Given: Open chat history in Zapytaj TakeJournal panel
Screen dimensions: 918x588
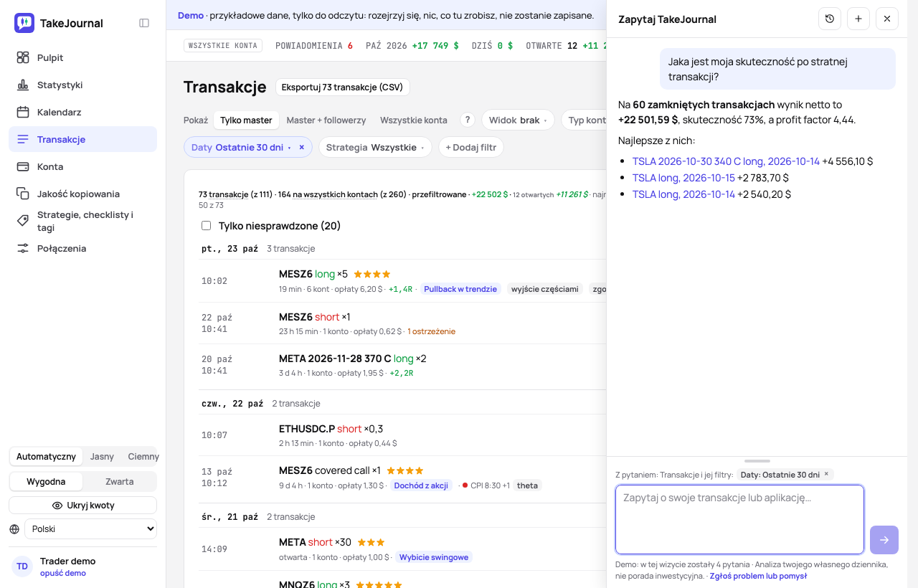Looking at the screenshot, I should coord(830,19).
